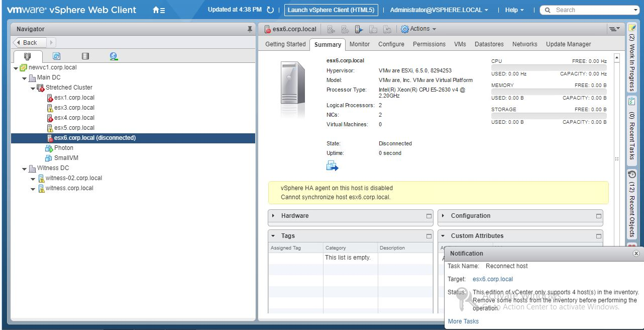Switch to the VMs and Templates inventory icon

[56, 55]
